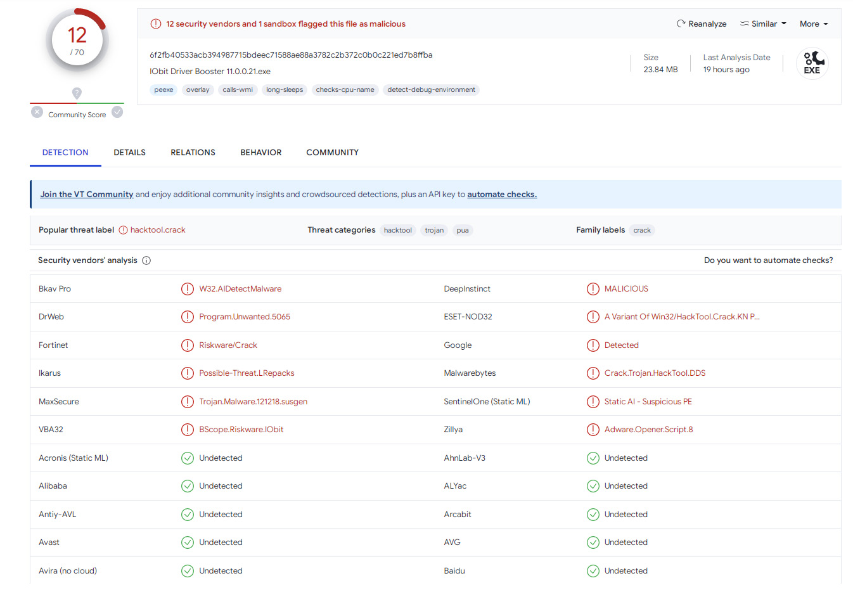The width and height of the screenshot is (853, 616).
Task: Click the Similar search icon
Action: [x=744, y=23]
